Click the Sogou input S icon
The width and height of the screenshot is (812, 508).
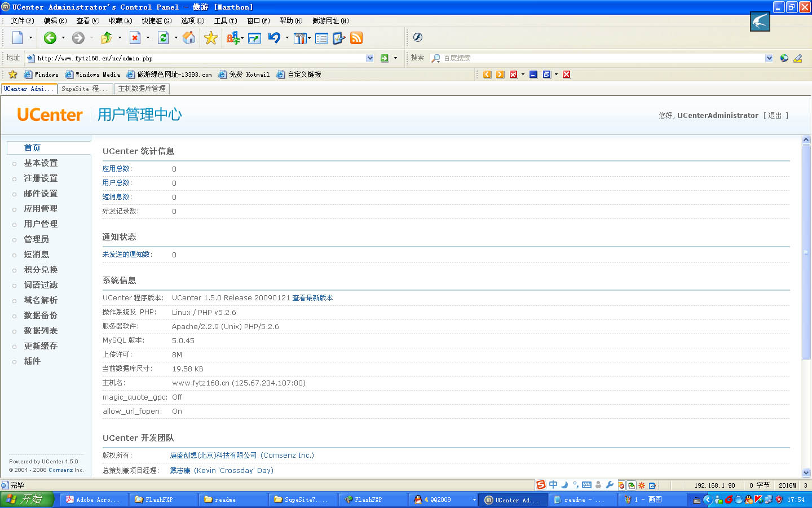click(541, 485)
